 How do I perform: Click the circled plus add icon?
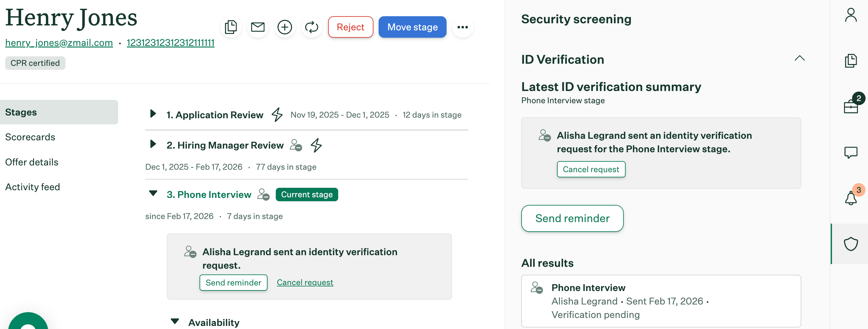pos(284,27)
